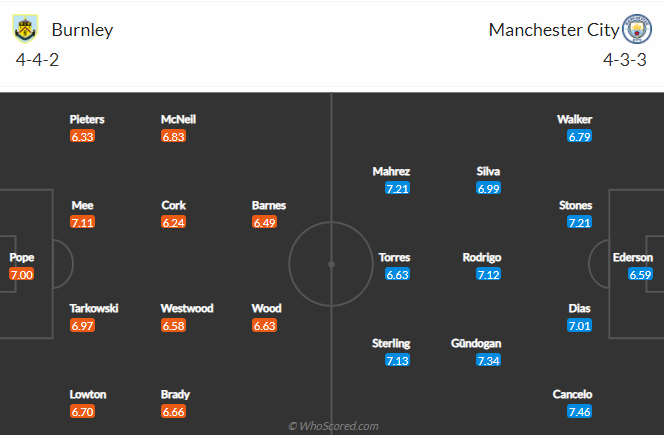Click Stones's 7.21 rating badge
Viewport: 664px width, 435px height.
click(x=579, y=222)
